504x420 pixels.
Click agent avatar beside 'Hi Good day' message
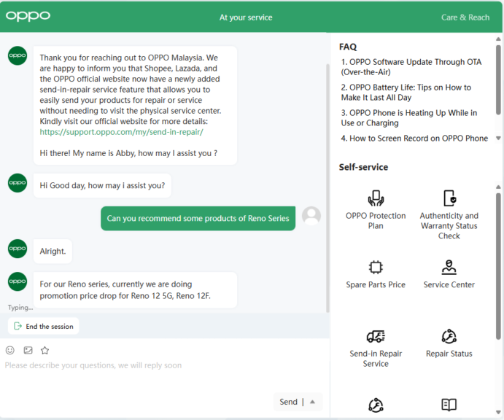[18, 183]
